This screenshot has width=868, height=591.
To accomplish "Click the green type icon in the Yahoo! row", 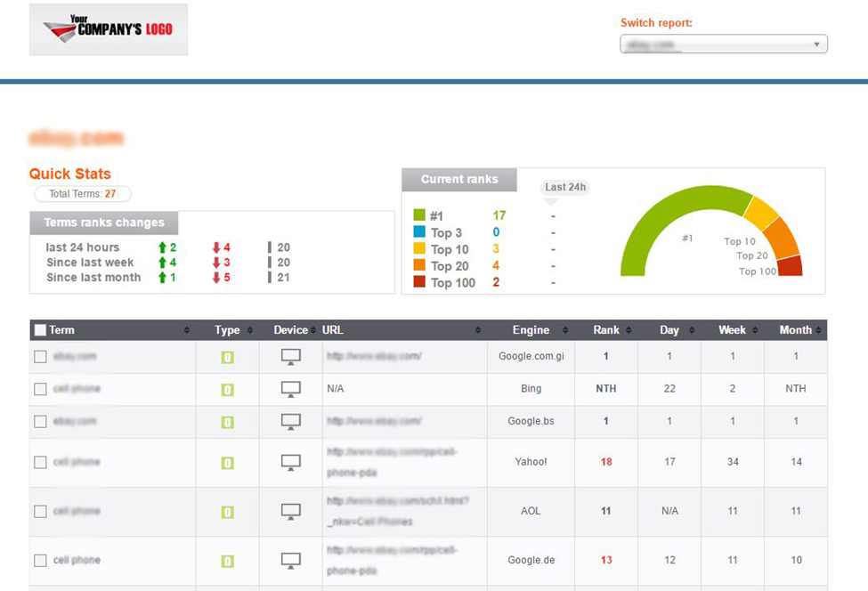I will pos(228,463).
